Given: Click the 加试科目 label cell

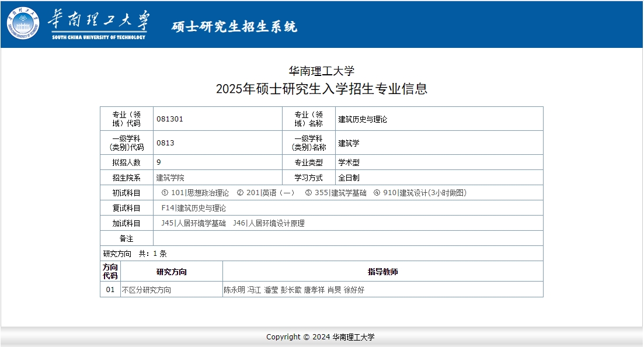Looking at the screenshot, I should tap(127, 223).
